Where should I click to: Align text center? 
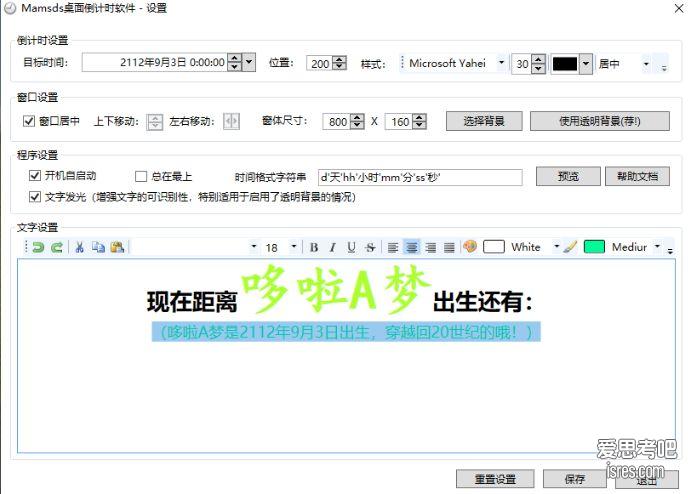(x=412, y=248)
